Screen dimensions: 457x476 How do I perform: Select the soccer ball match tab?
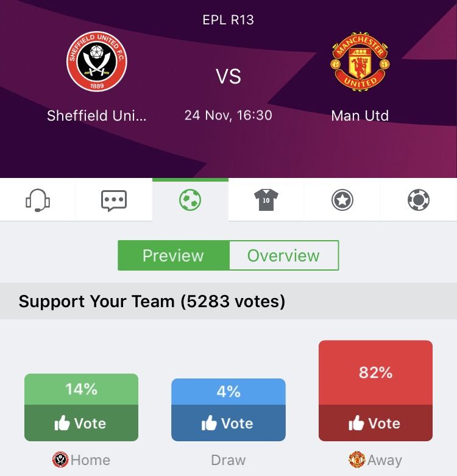[190, 200]
